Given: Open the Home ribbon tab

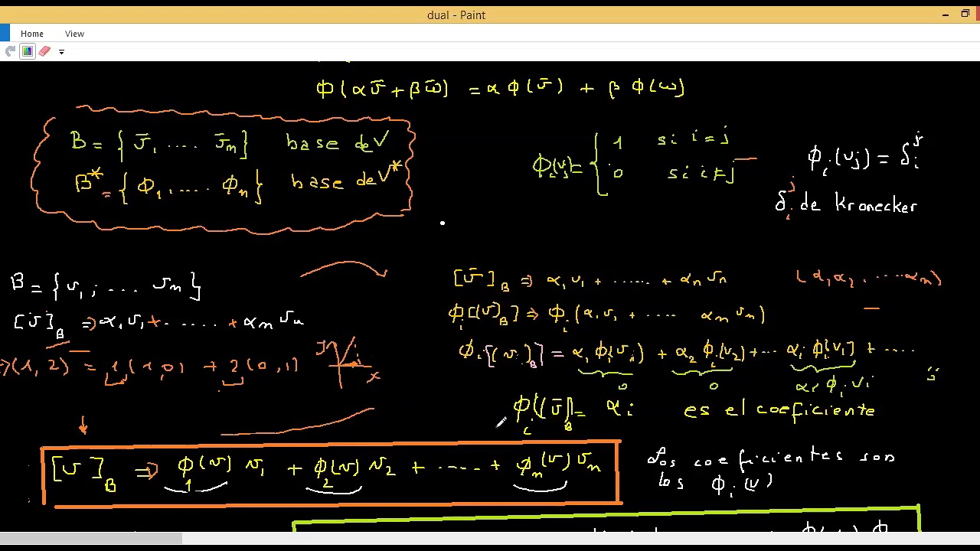Looking at the screenshot, I should click(x=32, y=34).
